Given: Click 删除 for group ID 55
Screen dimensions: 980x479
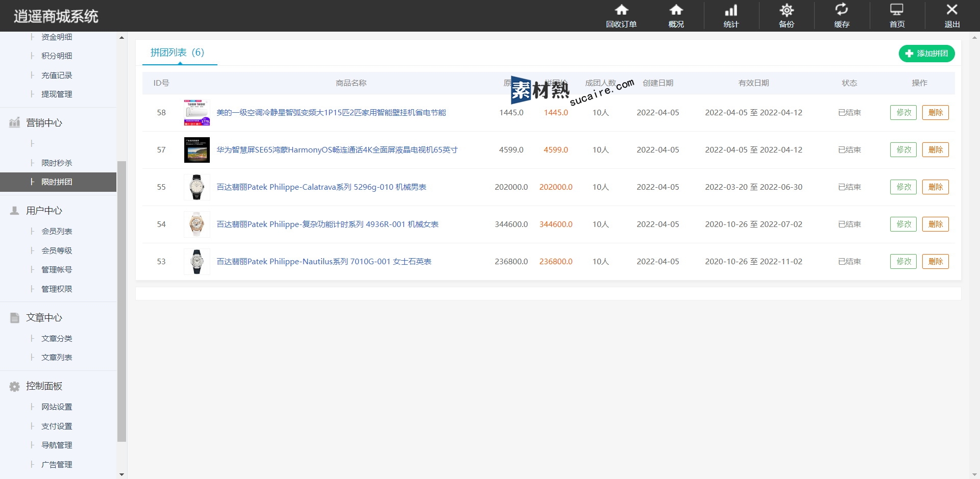Looking at the screenshot, I should point(935,187).
